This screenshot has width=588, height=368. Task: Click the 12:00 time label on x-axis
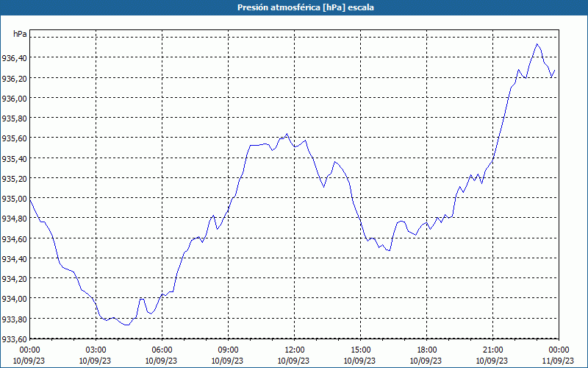click(x=295, y=350)
